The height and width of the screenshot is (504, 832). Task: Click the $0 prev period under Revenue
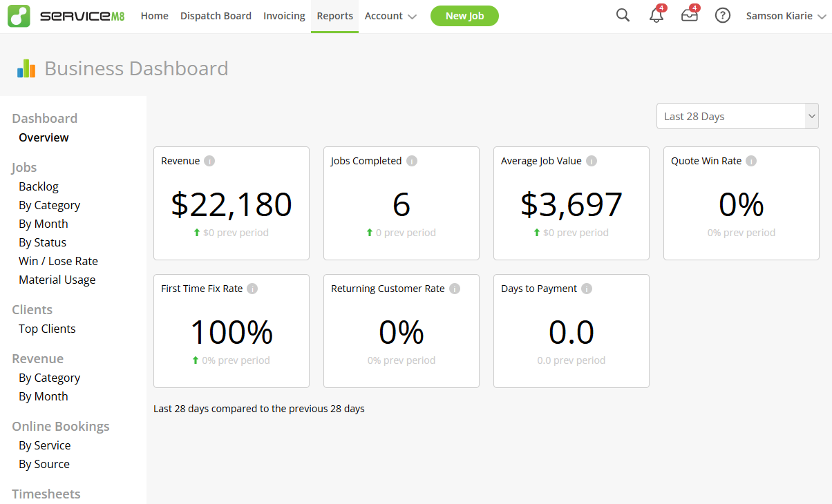point(236,233)
